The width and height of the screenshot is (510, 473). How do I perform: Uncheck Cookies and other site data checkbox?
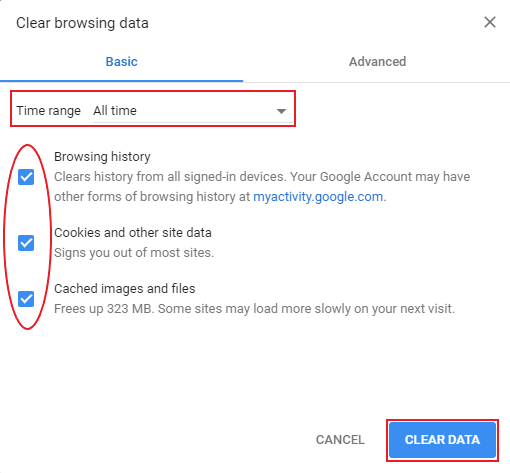26,242
